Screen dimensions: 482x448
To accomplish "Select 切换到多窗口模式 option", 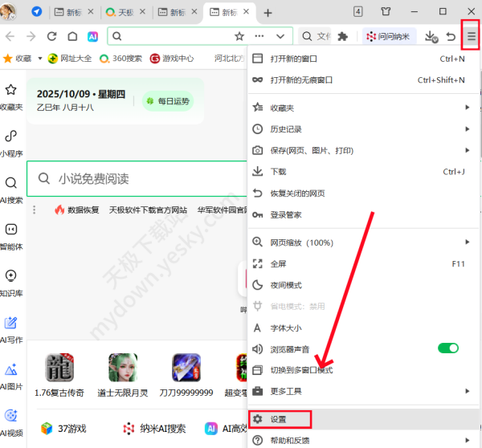I will tap(301, 370).
